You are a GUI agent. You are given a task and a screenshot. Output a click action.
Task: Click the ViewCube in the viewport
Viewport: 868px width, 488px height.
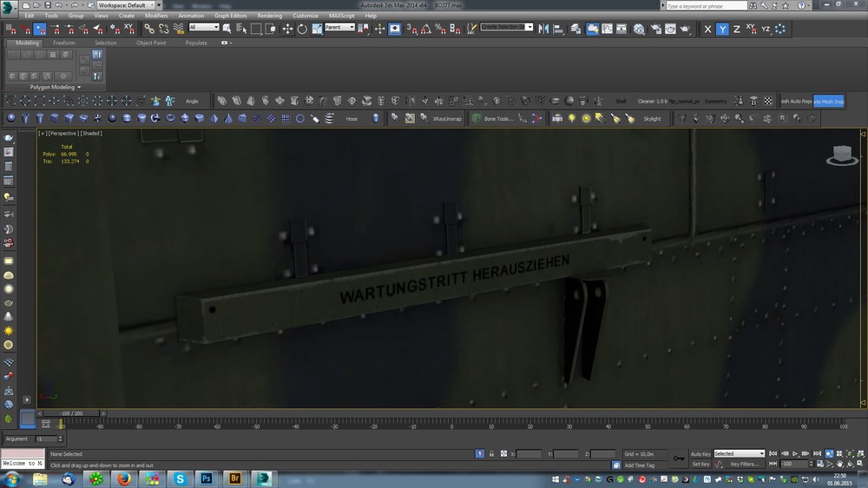[x=840, y=155]
